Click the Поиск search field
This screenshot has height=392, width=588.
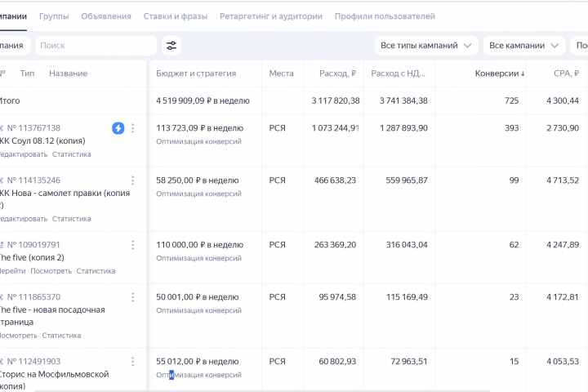(x=96, y=46)
